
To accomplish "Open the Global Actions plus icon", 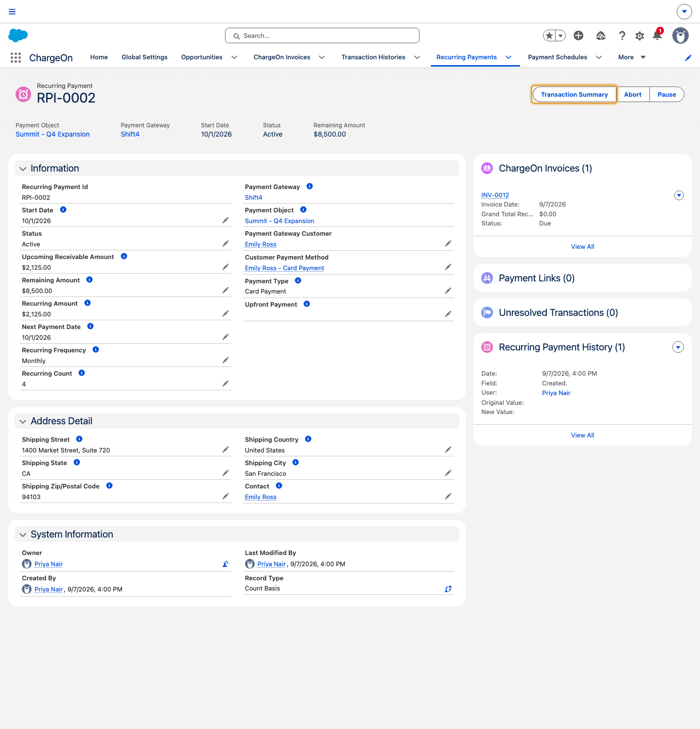I will (x=578, y=35).
